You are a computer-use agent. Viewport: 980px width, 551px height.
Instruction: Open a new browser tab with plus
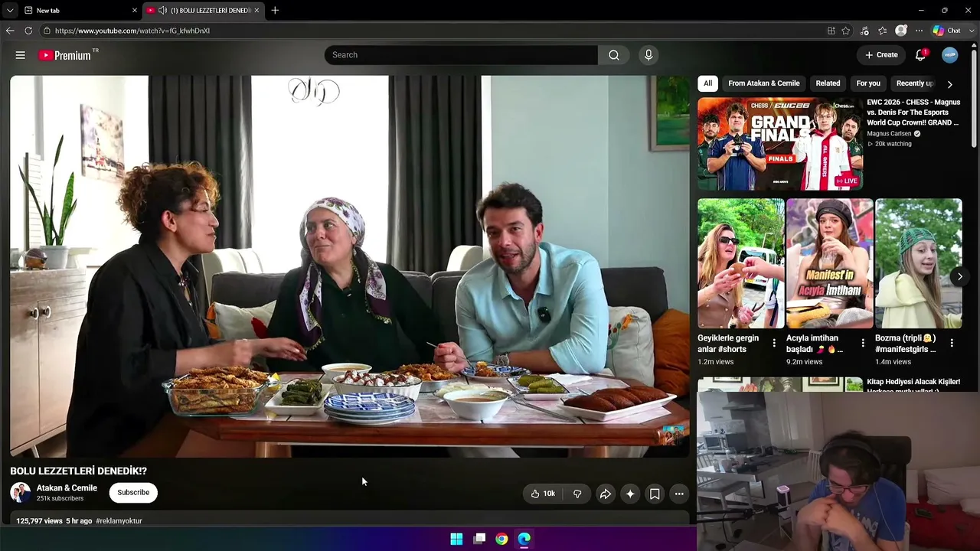coord(275,10)
